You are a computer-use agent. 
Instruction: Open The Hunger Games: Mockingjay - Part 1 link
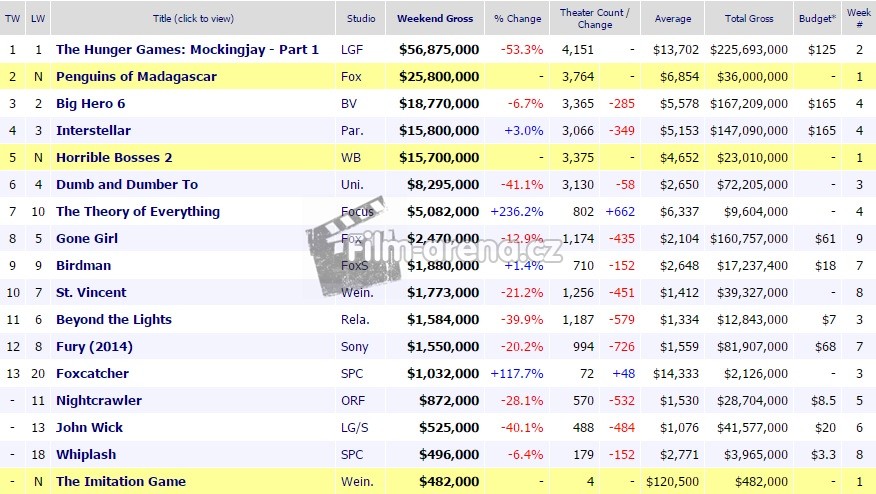187,49
